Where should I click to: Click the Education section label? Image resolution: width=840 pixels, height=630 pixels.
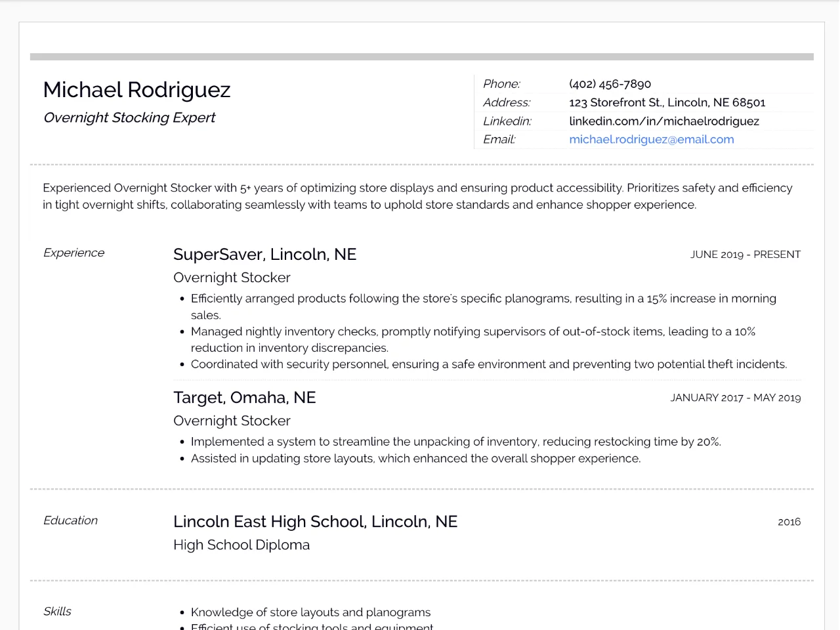click(70, 520)
